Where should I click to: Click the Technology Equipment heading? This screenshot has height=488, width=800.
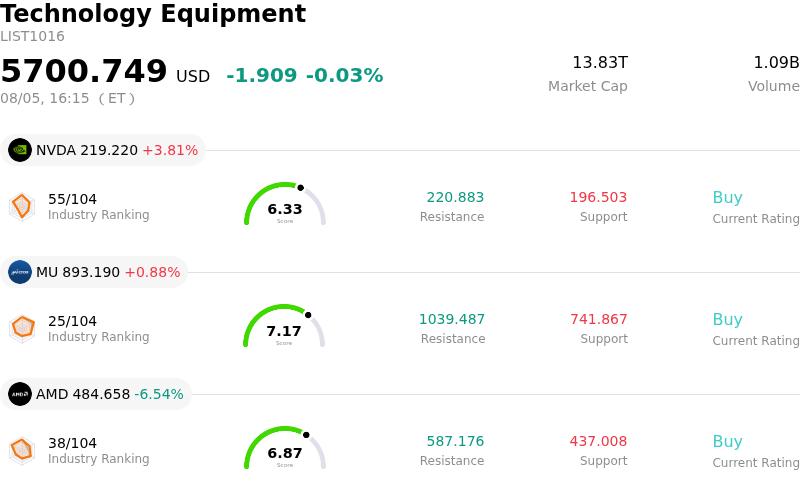tap(153, 14)
